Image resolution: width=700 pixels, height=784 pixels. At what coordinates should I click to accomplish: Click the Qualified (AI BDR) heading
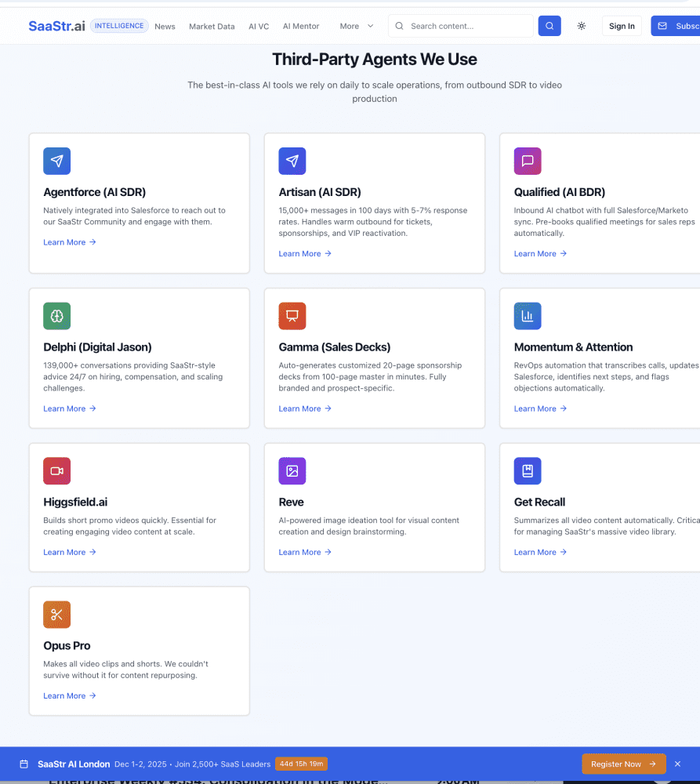pos(560,192)
